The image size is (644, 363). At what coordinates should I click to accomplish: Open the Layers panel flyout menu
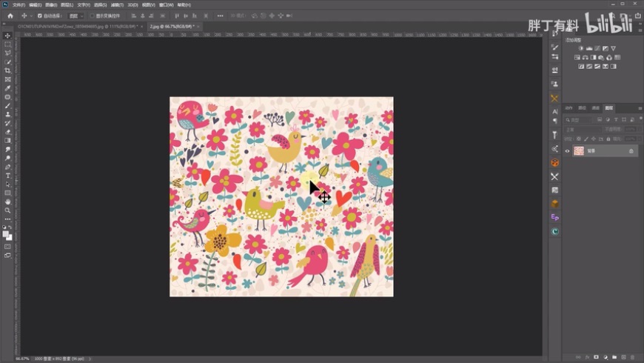pyautogui.click(x=640, y=108)
